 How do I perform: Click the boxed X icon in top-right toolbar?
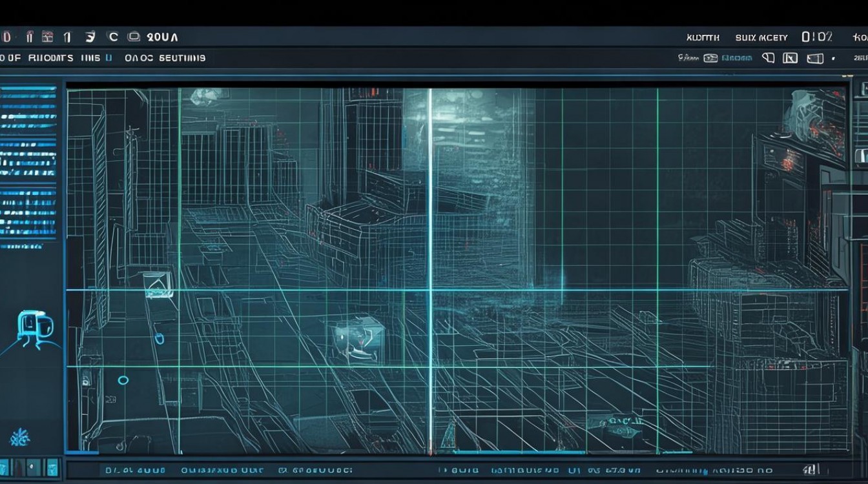pyautogui.click(x=790, y=58)
